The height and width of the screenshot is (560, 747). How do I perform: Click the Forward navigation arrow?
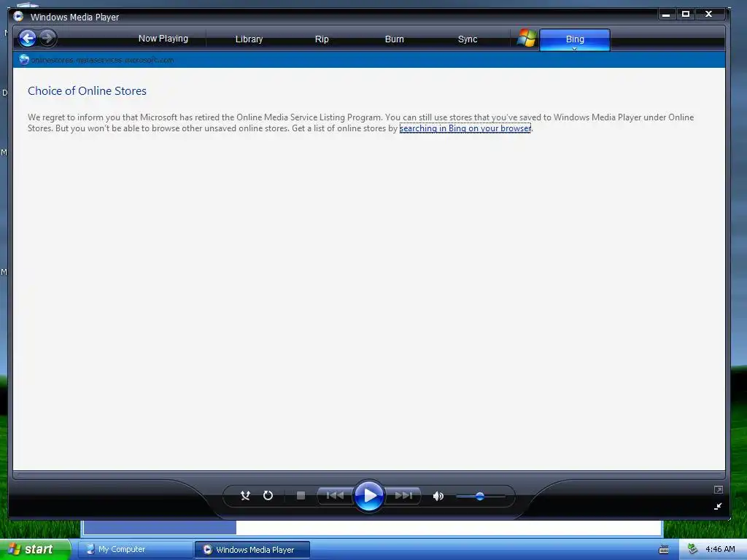(47, 38)
